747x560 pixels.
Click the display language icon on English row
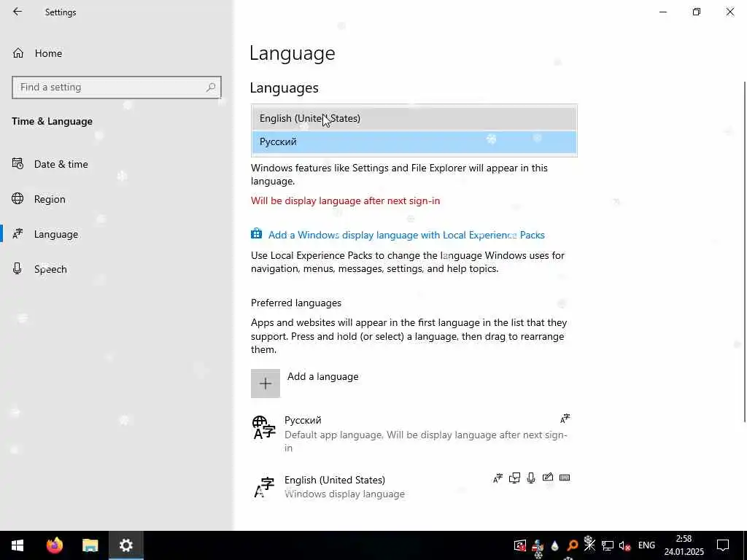click(x=498, y=478)
